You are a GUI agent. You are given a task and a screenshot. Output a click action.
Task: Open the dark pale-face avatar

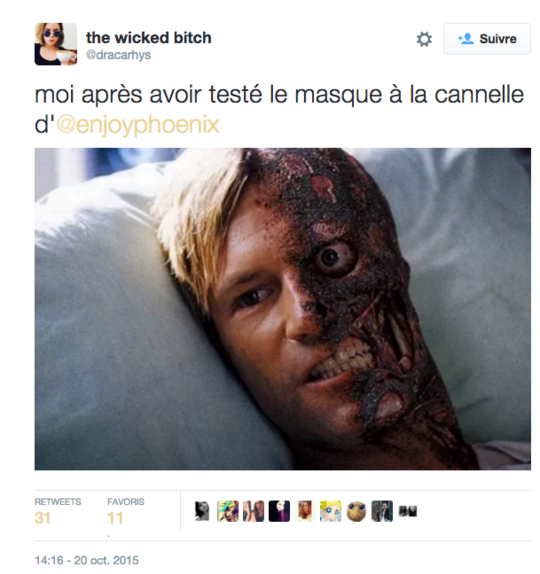pos(279,511)
